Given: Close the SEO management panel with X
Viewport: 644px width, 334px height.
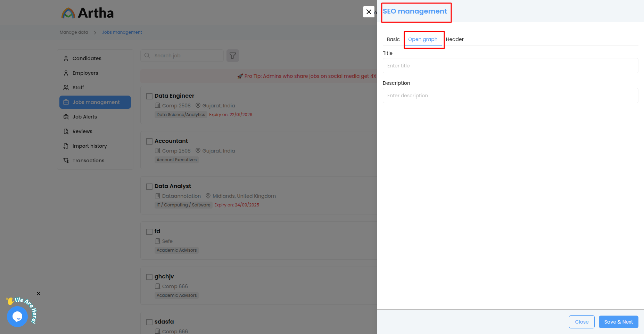Looking at the screenshot, I should pos(369,12).
